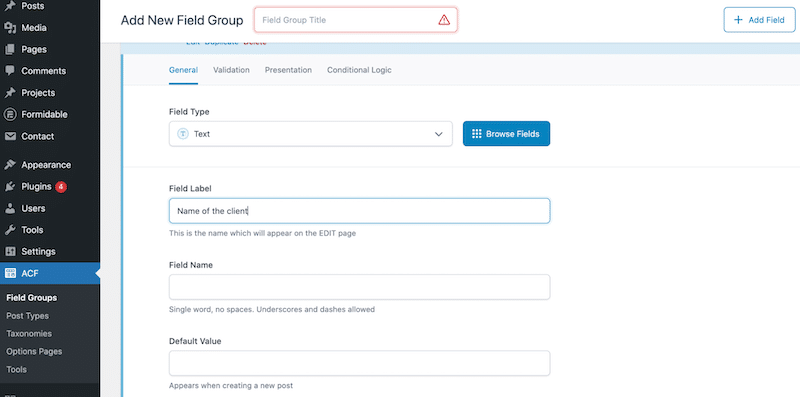Screen dimensions: 800x397
Task: Expand the Field Type dropdown chevron
Action: coord(438,134)
